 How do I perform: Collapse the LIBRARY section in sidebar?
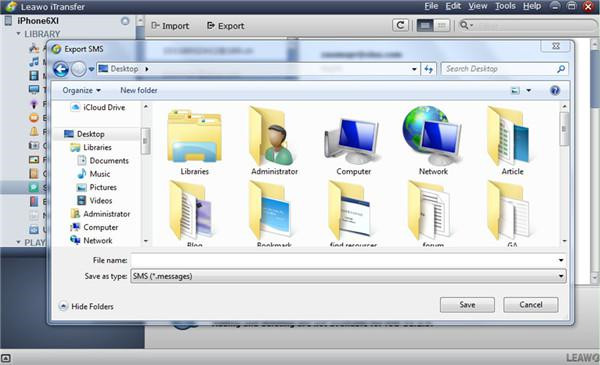pyautogui.click(x=18, y=34)
